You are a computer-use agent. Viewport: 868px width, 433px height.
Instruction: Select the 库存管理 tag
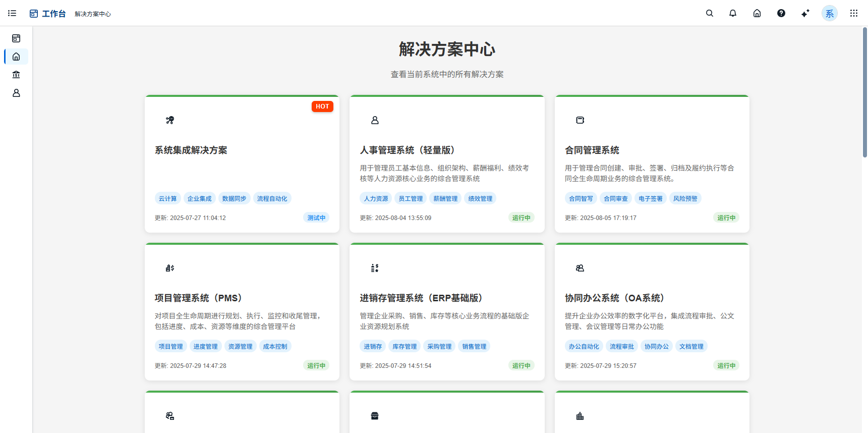(404, 347)
